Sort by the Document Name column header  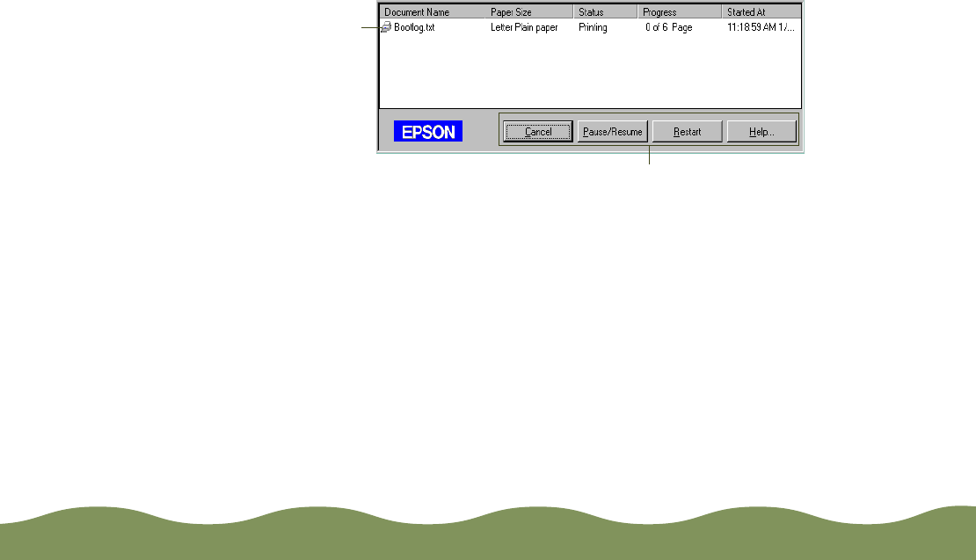pyautogui.click(x=433, y=11)
